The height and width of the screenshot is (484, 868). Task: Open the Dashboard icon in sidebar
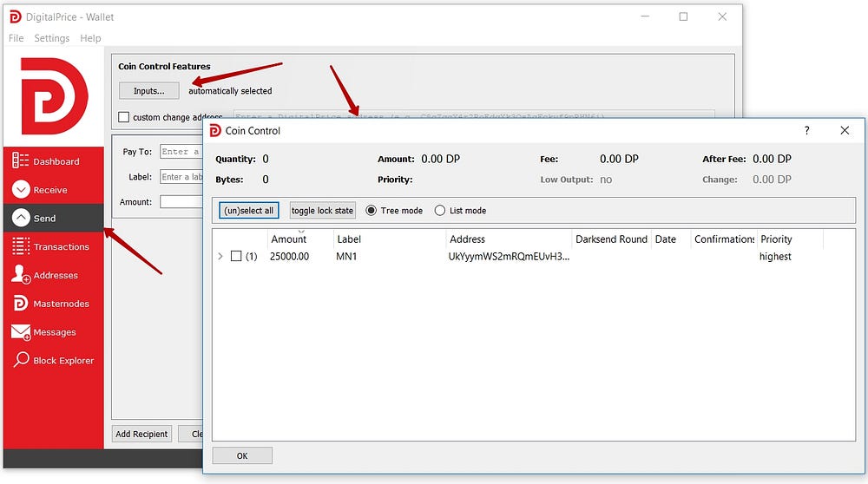(x=20, y=160)
